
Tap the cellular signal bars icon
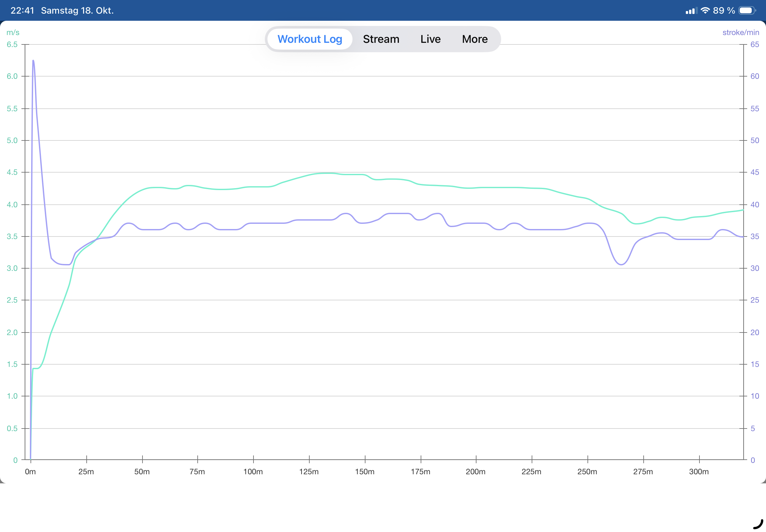(x=691, y=11)
